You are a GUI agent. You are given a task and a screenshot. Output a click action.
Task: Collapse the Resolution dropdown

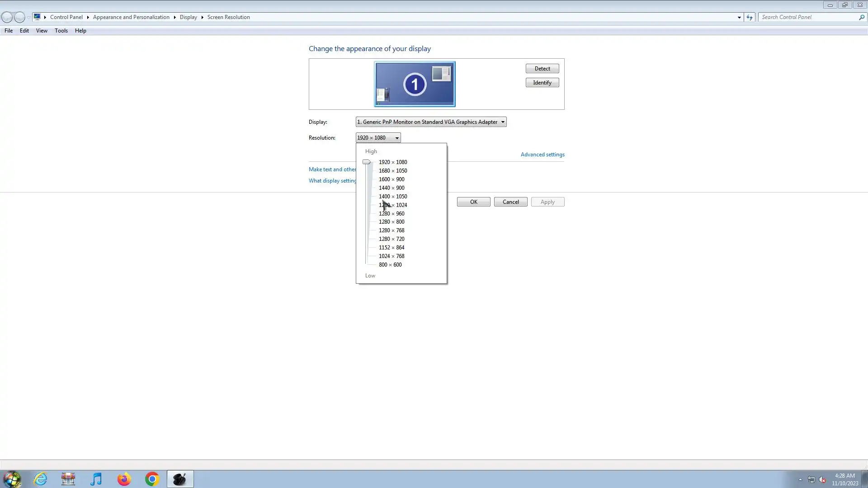tap(378, 138)
